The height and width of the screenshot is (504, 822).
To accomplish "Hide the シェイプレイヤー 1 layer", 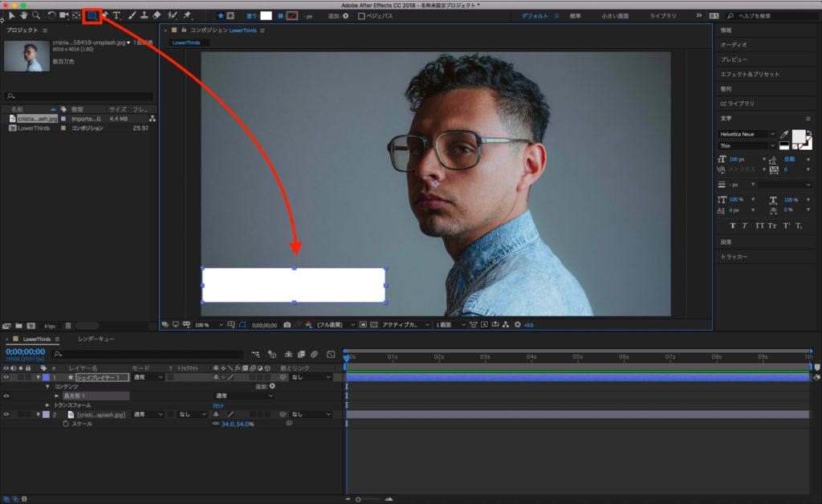I will pyautogui.click(x=6, y=377).
